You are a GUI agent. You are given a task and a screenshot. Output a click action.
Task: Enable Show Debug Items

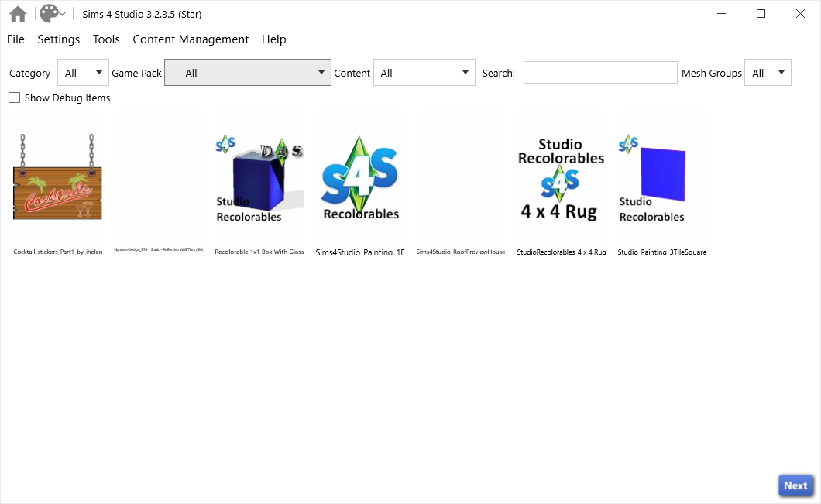[12, 98]
